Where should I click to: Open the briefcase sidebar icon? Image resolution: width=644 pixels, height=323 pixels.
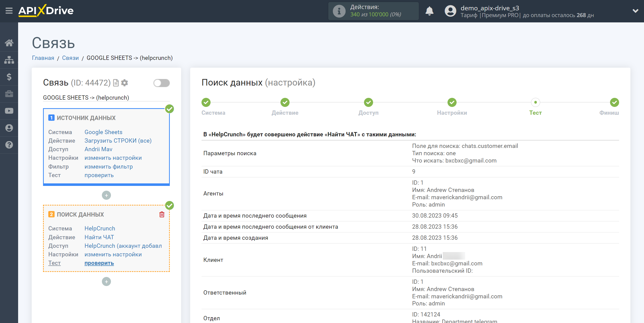(9, 94)
